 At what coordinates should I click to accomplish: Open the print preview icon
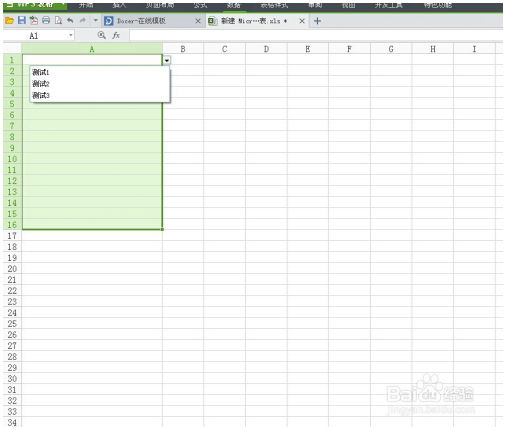[58, 20]
